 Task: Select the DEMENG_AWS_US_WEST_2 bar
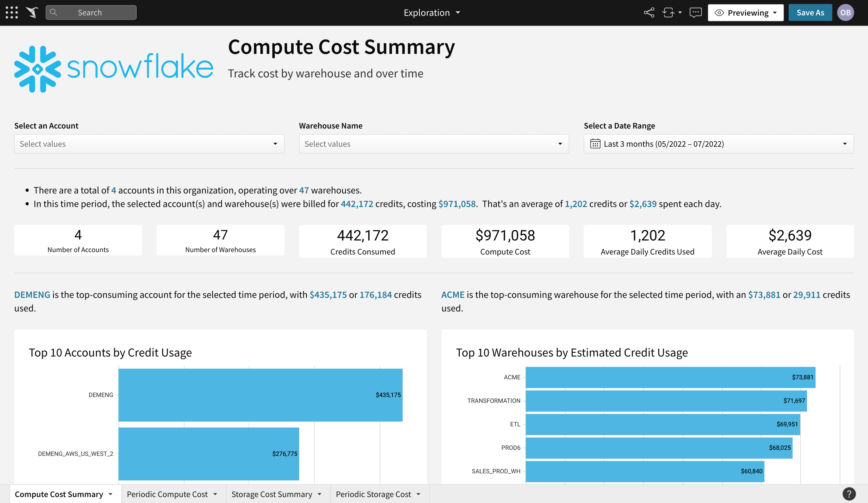(209, 454)
